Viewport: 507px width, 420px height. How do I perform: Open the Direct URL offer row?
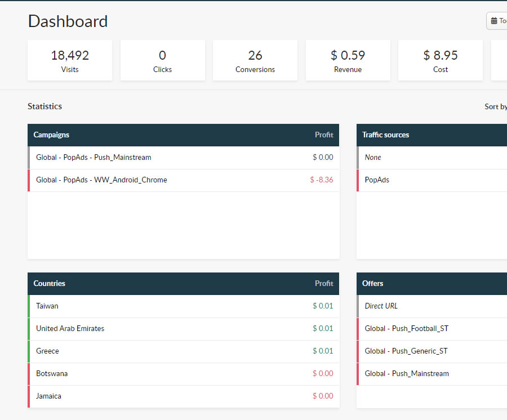pyautogui.click(x=432, y=306)
